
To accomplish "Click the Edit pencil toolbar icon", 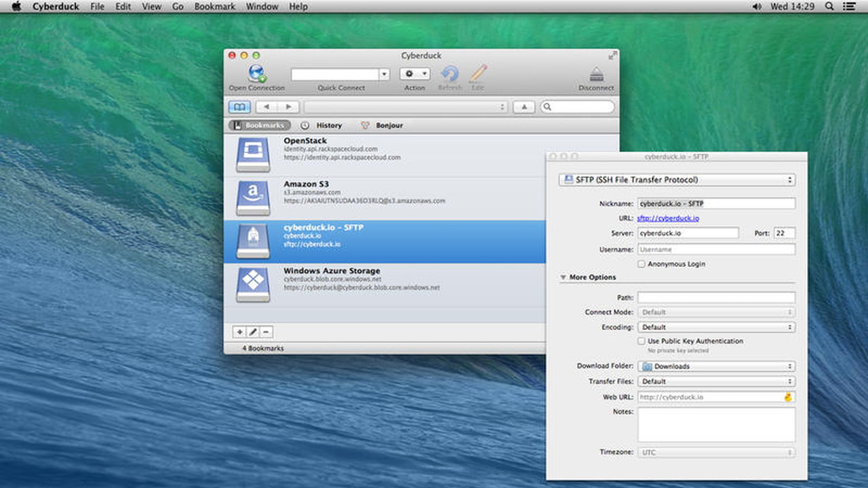I will coord(478,73).
